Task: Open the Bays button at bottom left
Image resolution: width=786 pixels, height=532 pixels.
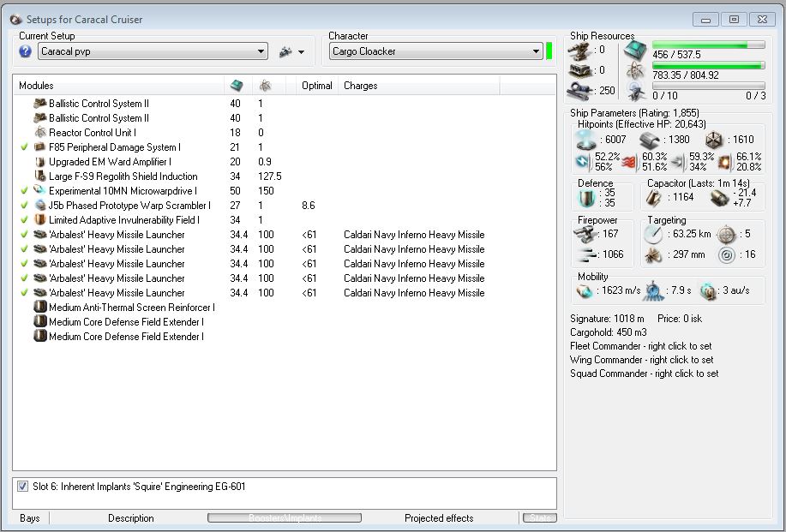Action: coord(30,518)
